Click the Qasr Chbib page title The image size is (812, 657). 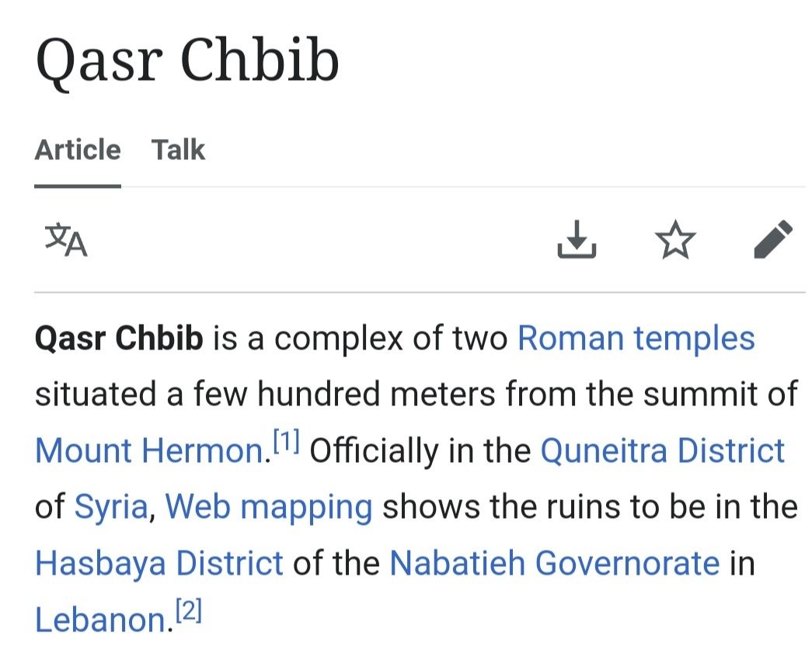coord(187,61)
